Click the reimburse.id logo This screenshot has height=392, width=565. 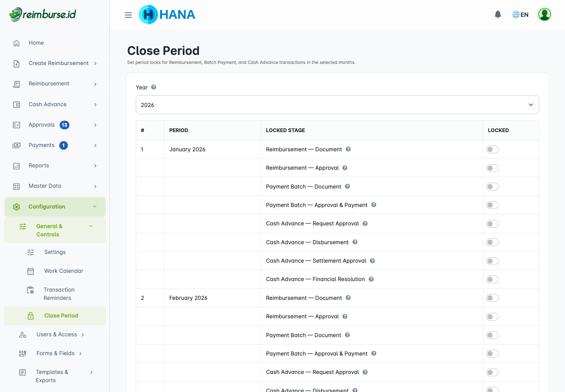pyautogui.click(x=43, y=15)
